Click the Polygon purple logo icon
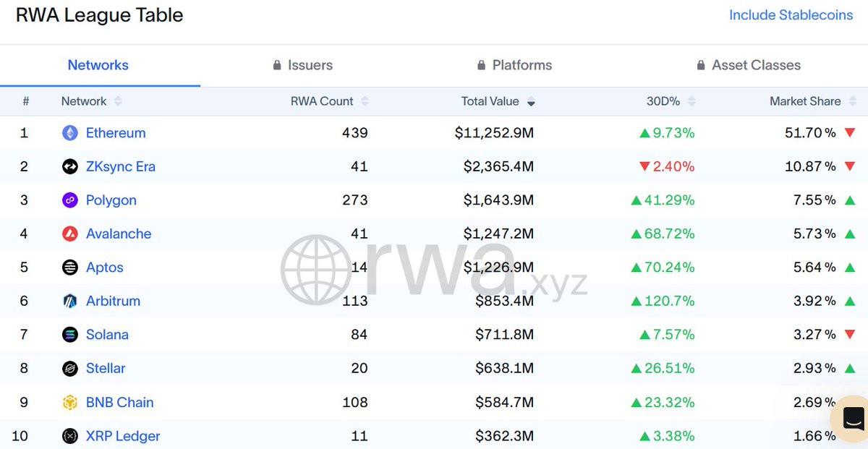This screenshot has width=868, height=449. click(70, 200)
